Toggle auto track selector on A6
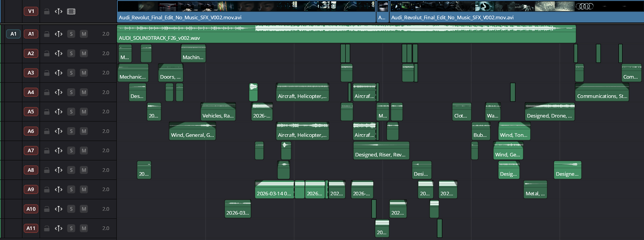644x240 pixels. 58,131
